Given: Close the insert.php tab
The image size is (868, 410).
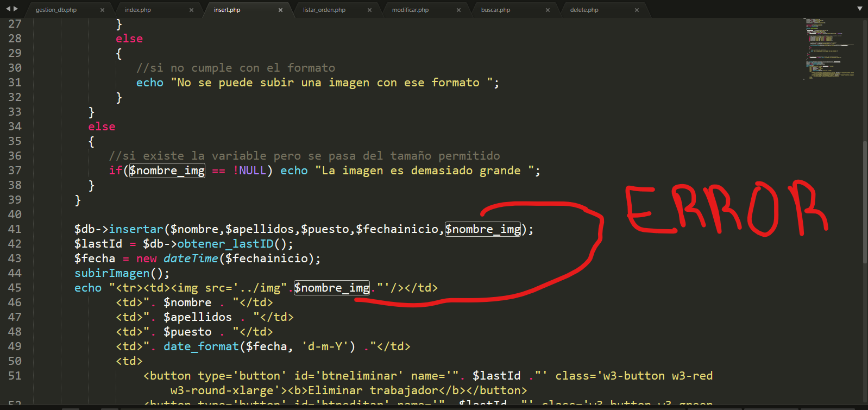Looking at the screenshot, I should (x=281, y=10).
